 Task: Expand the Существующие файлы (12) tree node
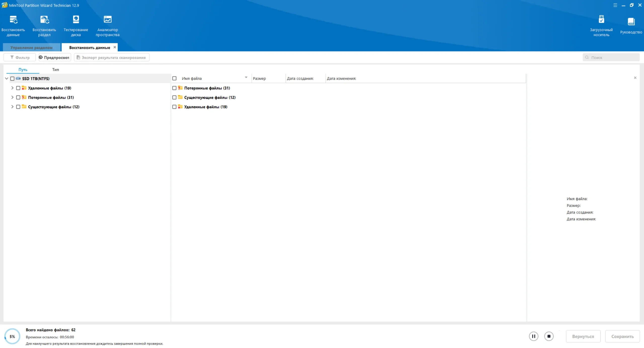pyautogui.click(x=12, y=107)
